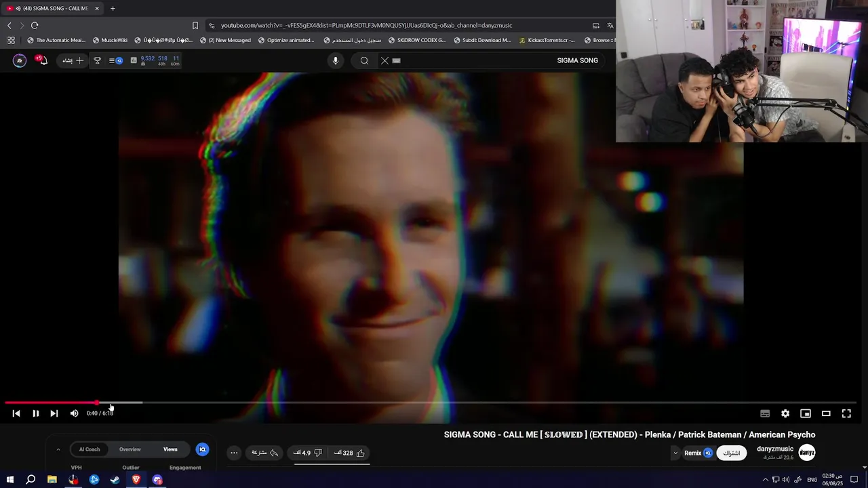Clear the search box with the X
Image resolution: width=868 pixels, height=488 pixels.
click(x=384, y=60)
